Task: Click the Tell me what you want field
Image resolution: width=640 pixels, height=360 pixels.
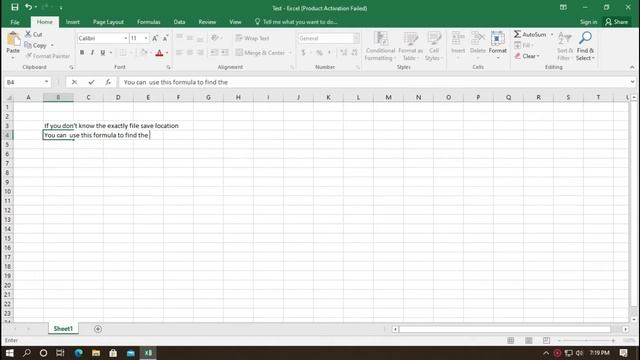Action: 296,22
